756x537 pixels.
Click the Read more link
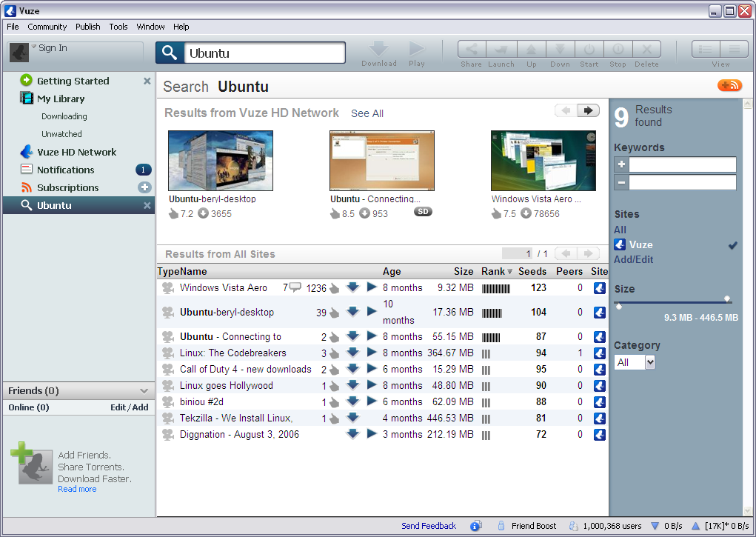(77, 489)
